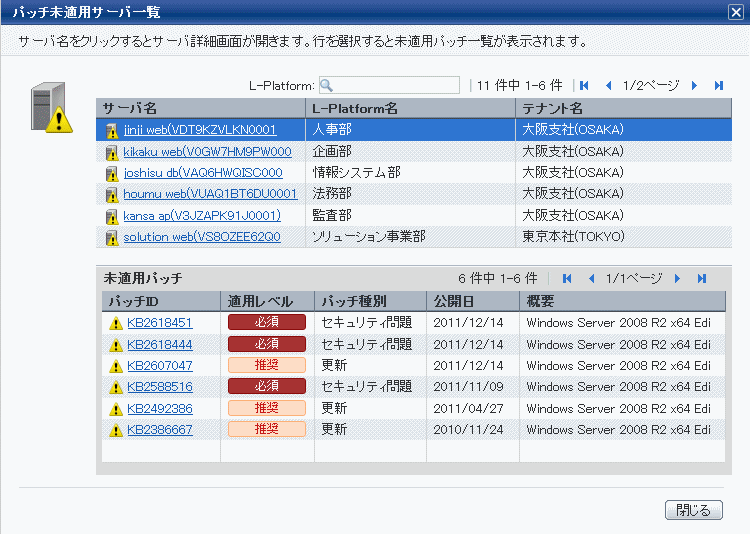
Task: Open patch KB2492386 link
Action: coord(160,409)
